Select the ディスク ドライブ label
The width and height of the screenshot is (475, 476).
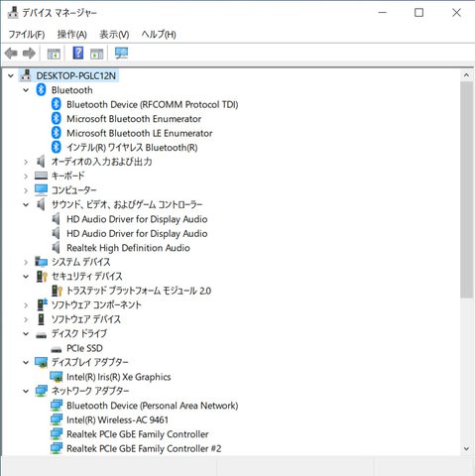point(79,333)
